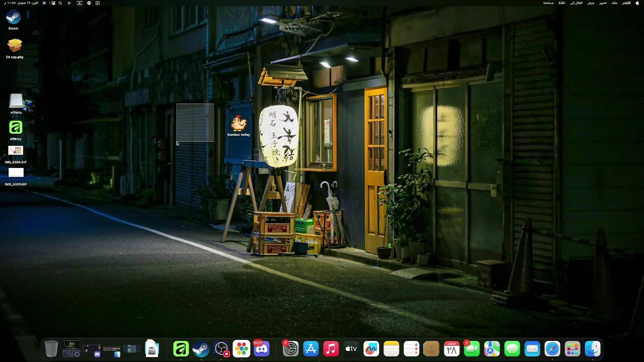Open the Window menu (نافذة)
The height and width of the screenshot is (362, 644).
[562, 3]
